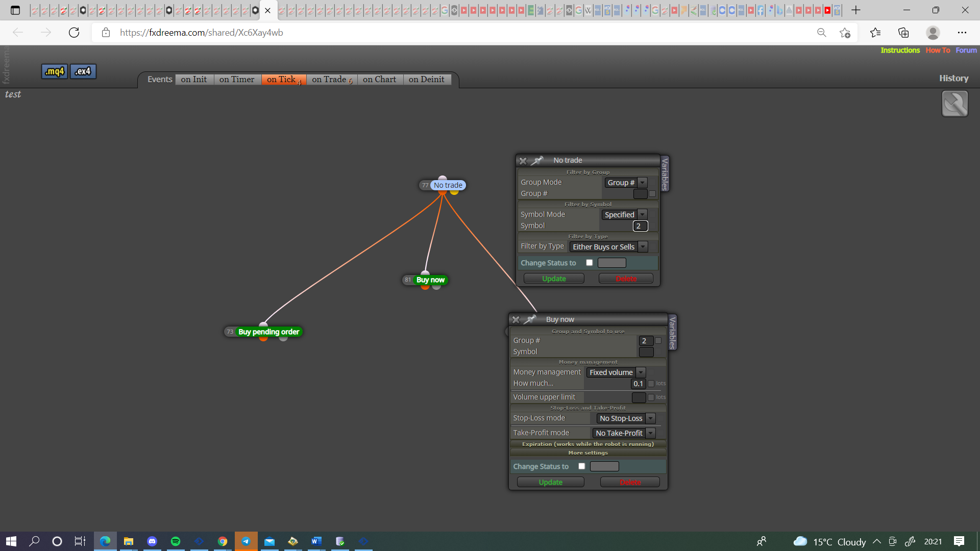This screenshot has width=980, height=551.
Task: Switch to the on Init tab
Action: (194, 80)
